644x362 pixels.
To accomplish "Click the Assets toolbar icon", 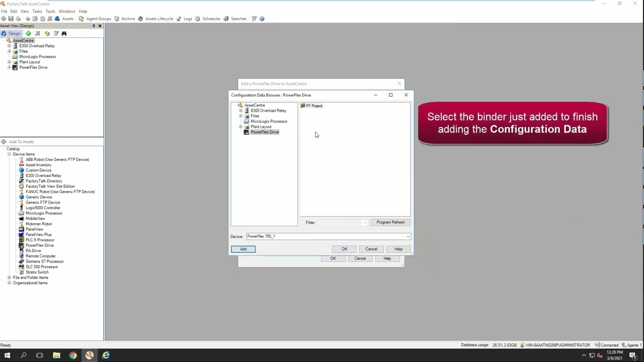I will [x=64, y=19].
